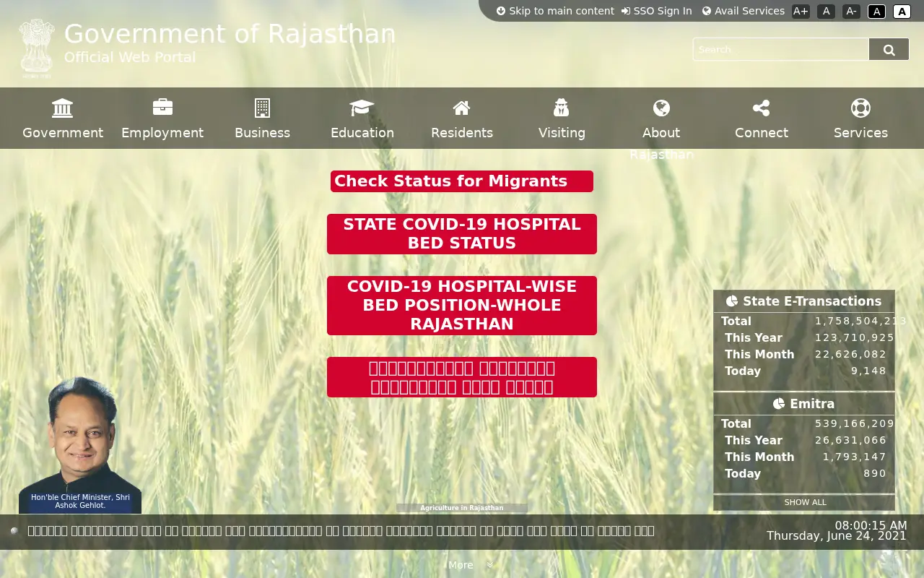This screenshot has height=578, width=924.
Task: Open State COVID-19 Hospital Bed Status
Action: pyautogui.click(x=462, y=234)
